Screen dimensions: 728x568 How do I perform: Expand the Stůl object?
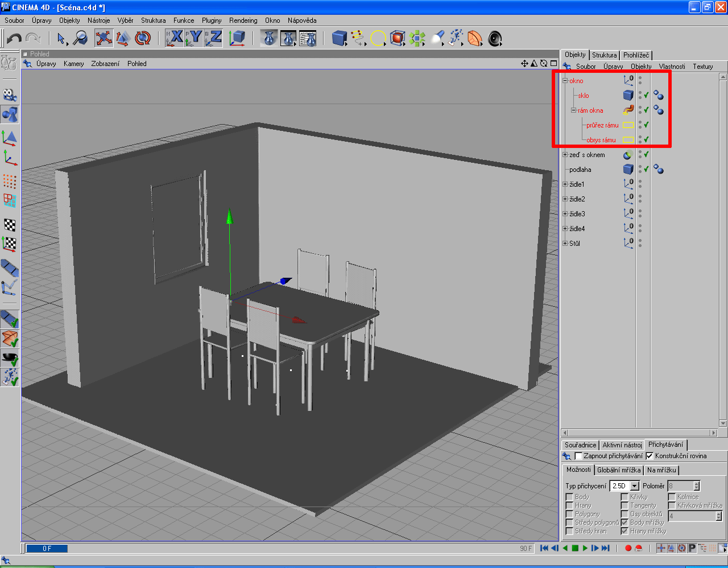pyautogui.click(x=565, y=244)
